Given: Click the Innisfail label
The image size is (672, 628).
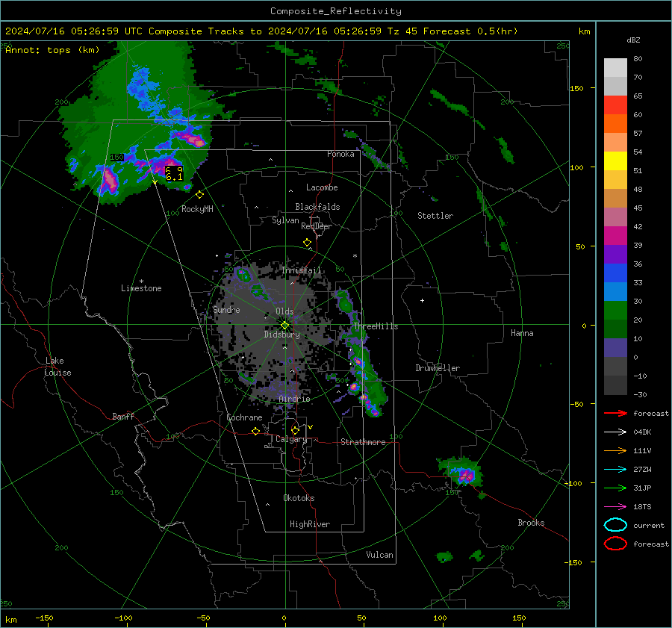Looking at the screenshot, I should 301,270.
